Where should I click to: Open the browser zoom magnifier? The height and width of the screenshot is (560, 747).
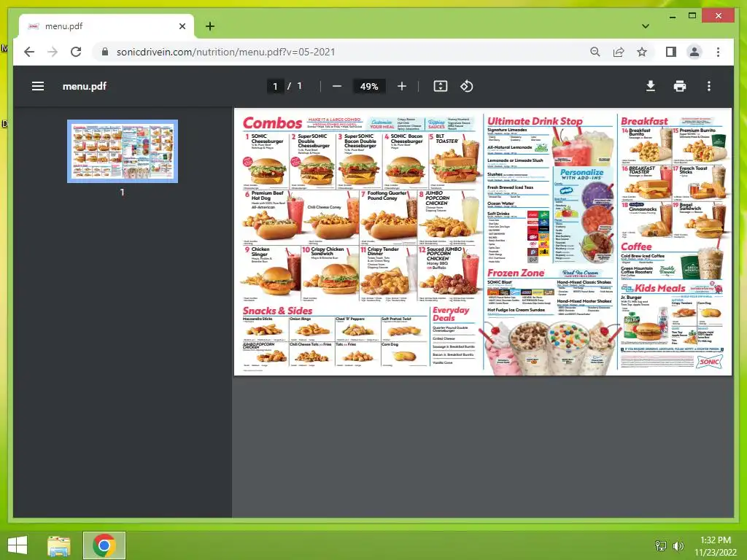point(595,52)
